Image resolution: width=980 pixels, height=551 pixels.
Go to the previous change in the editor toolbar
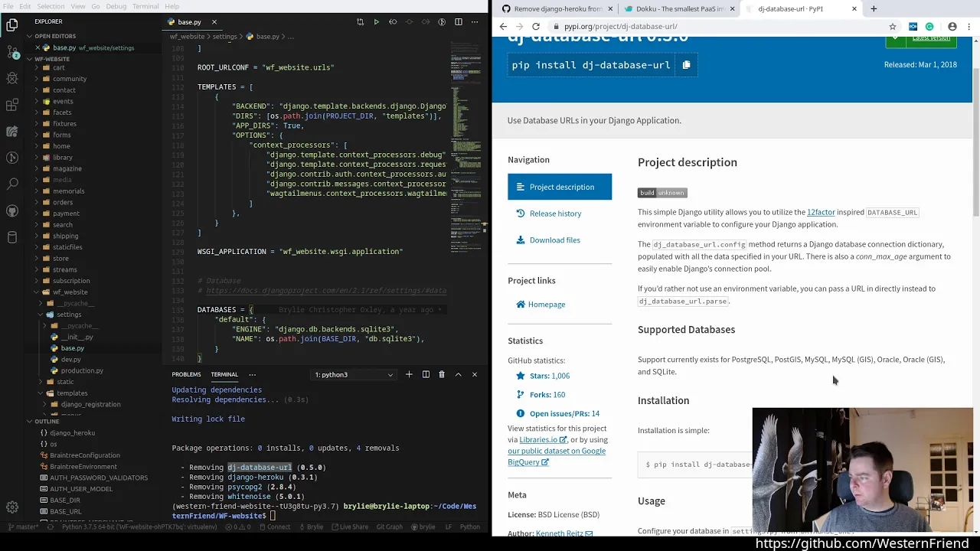click(x=393, y=22)
